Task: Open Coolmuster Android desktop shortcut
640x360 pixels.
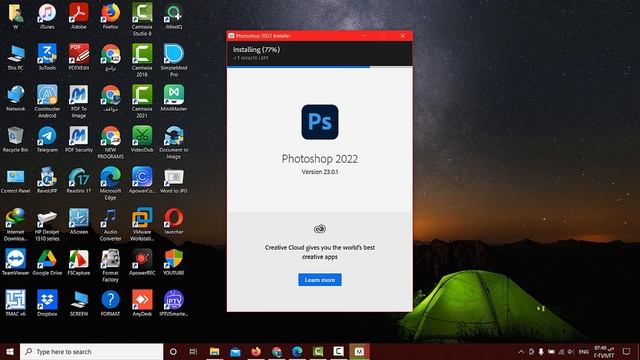Action: click(x=47, y=102)
